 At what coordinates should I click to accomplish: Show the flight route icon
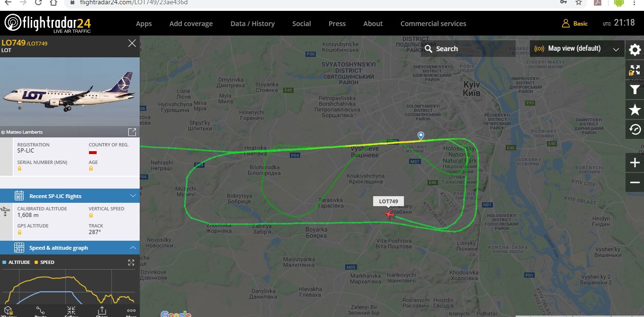(x=40, y=311)
